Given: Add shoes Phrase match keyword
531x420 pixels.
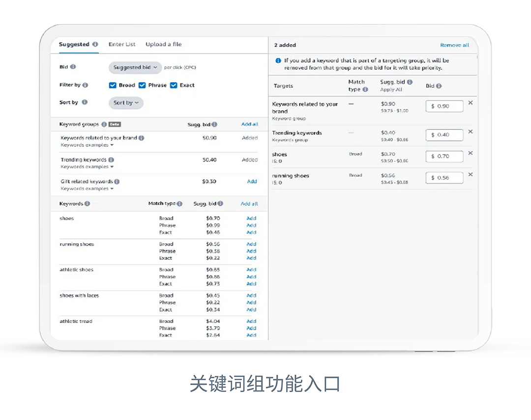Looking at the screenshot, I should (x=251, y=225).
